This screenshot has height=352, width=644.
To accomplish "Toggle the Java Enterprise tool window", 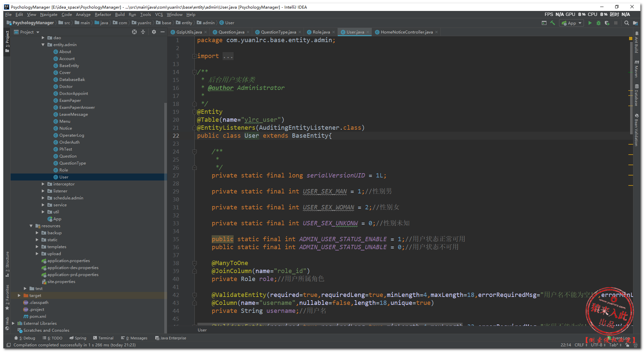I will [171, 338].
